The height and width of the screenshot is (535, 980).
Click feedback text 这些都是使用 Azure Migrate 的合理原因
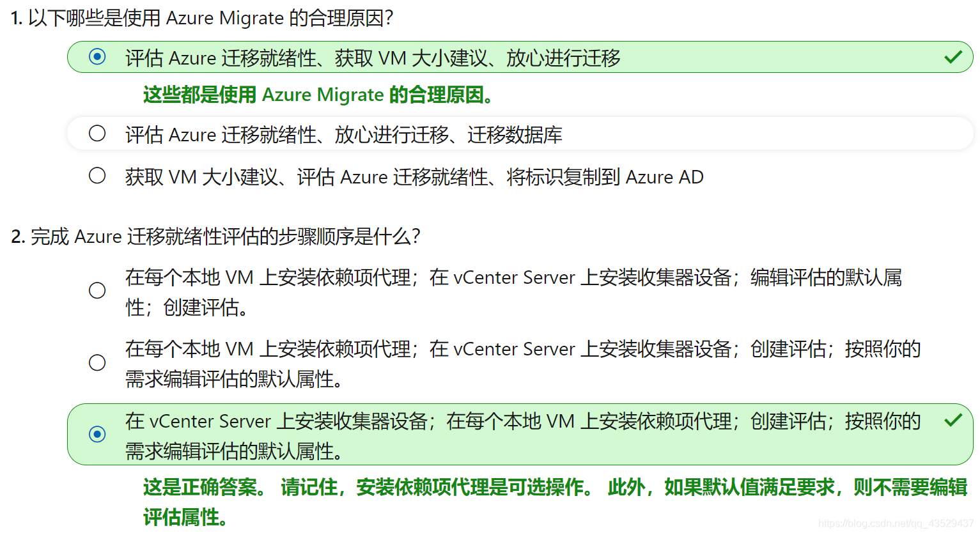click(319, 95)
